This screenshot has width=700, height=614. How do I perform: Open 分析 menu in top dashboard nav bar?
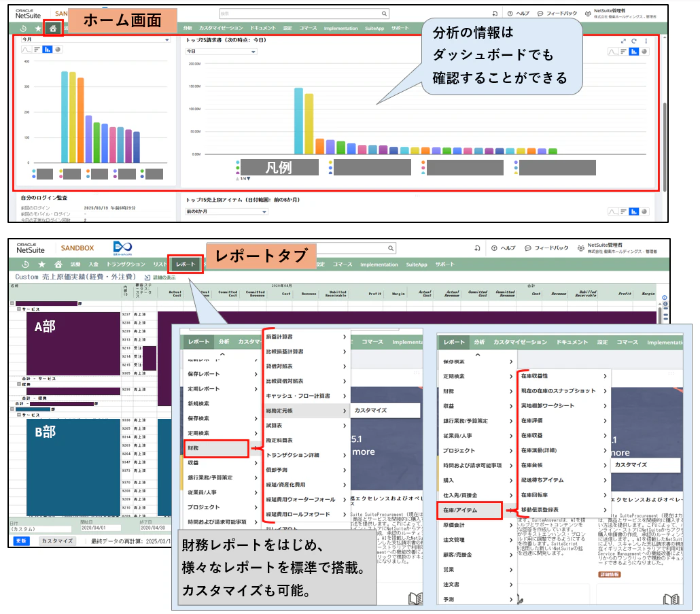pos(188,28)
